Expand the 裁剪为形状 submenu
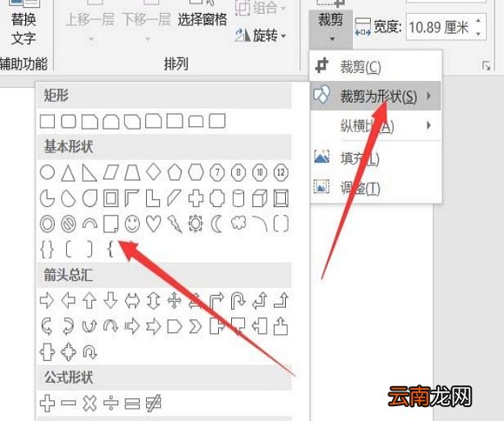The image size is (504, 421). 375,96
